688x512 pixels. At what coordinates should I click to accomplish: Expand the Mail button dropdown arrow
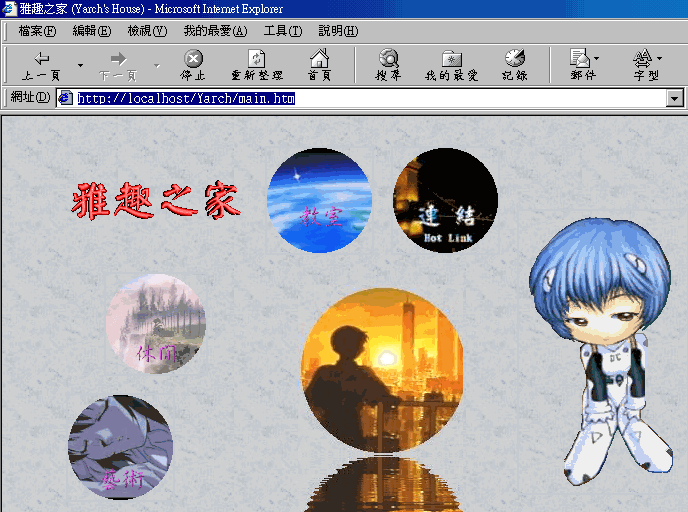tap(597, 58)
